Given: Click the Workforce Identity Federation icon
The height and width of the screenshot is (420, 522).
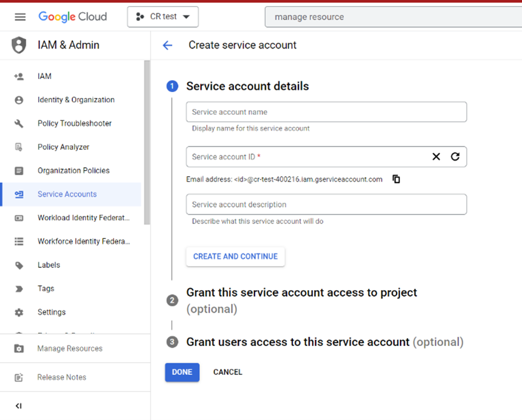Looking at the screenshot, I should [x=19, y=242].
